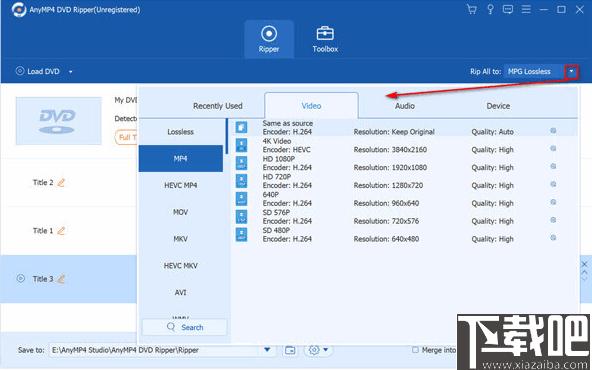Select the Title 2 row

pyautogui.click(x=69, y=183)
